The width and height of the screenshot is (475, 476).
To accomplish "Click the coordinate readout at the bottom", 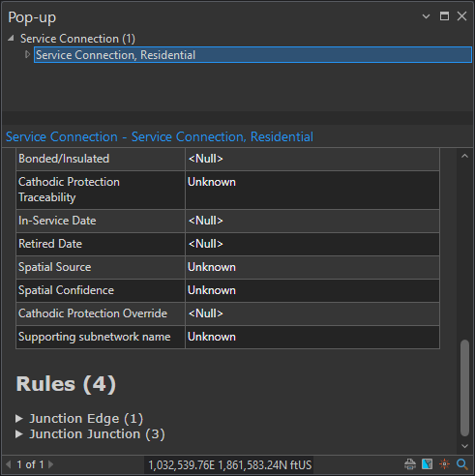I will pyautogui.click(x=229, y=465).
